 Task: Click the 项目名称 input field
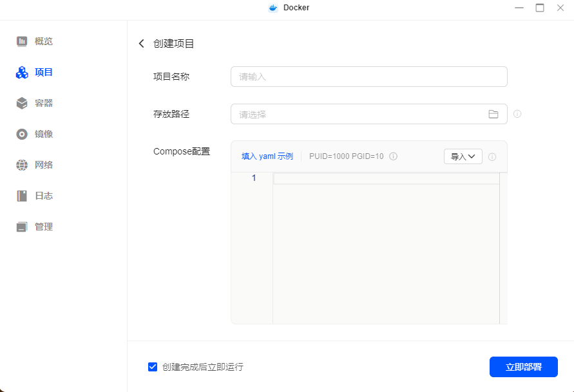[x=368, y=77]
